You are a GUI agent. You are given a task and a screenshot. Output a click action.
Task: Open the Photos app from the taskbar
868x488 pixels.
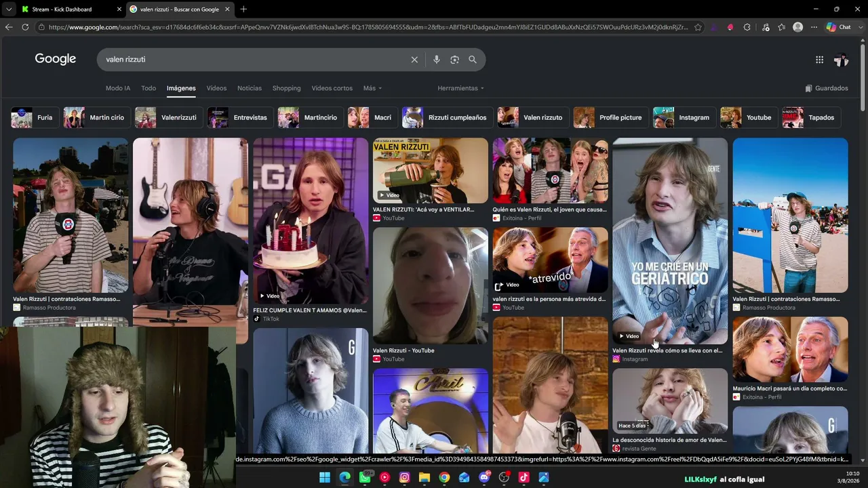pyautogui.click(x=544, y=477)
